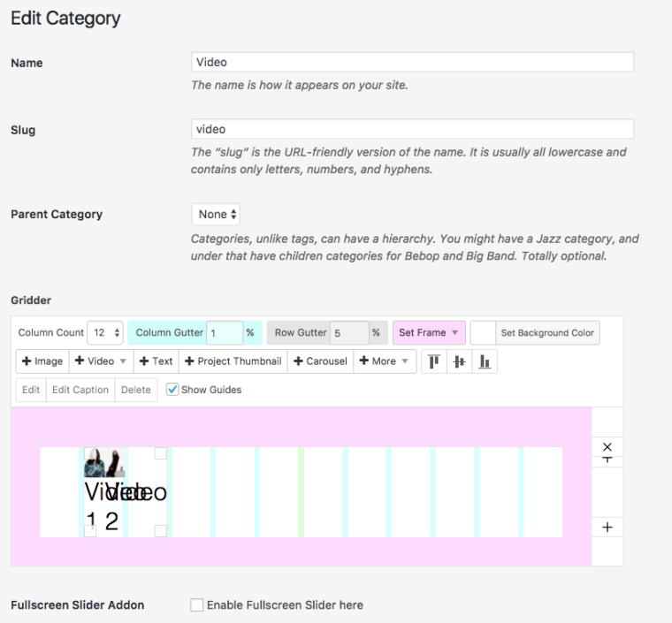Click the align middle icon
Image resolution: width=672 pixels, height=623 pixels.
459,361
